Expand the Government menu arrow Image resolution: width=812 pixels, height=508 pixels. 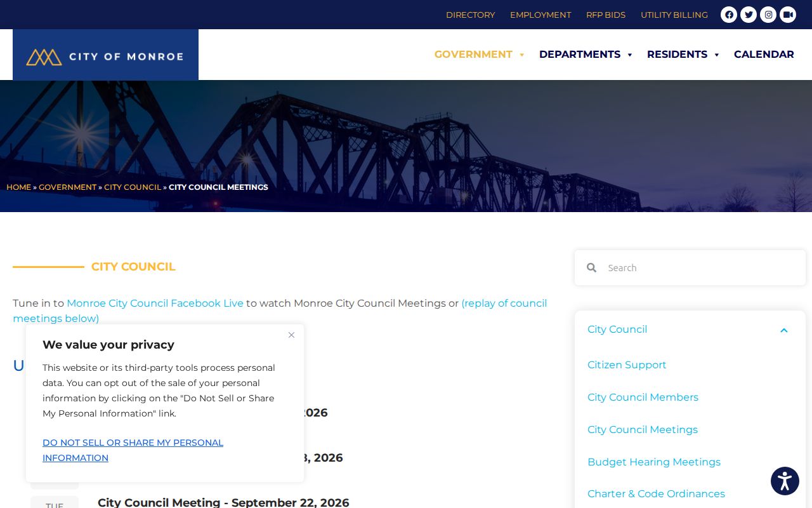(522, 55)
